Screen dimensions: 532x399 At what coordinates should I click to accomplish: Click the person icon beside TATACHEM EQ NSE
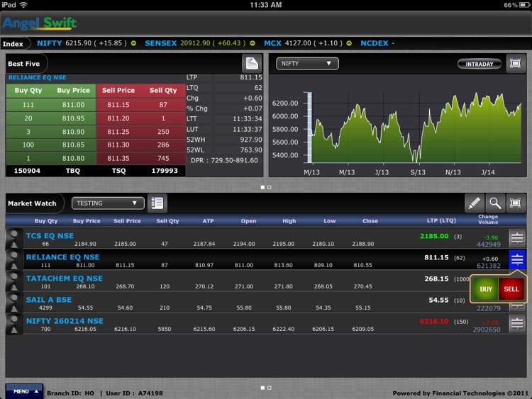tap(14, 281)
